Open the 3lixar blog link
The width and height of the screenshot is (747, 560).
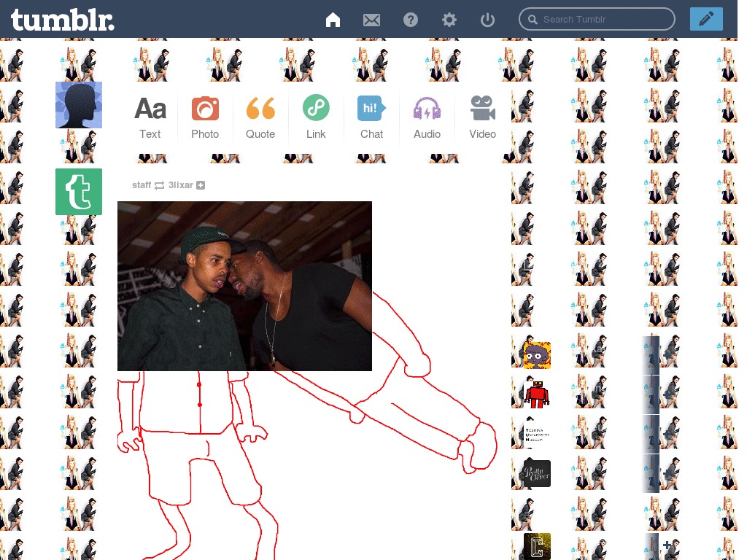(x=181, y=184)
